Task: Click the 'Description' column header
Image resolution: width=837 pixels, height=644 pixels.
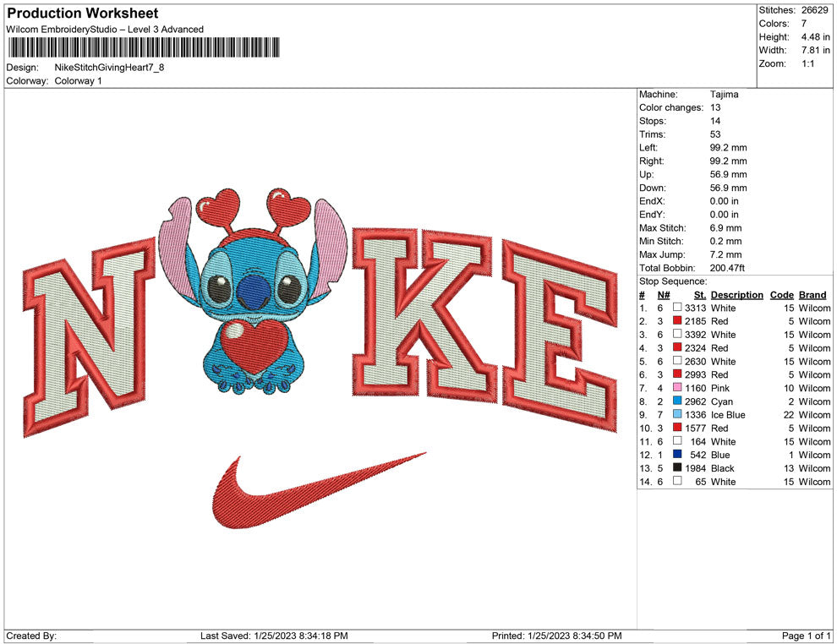Action: [736, 294]
